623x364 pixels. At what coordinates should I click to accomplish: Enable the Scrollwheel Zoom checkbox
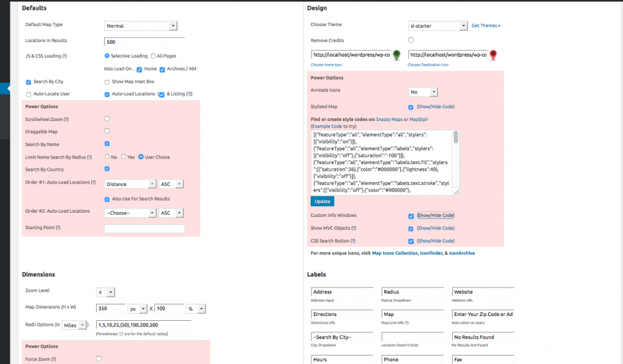(x=107, y=118)
